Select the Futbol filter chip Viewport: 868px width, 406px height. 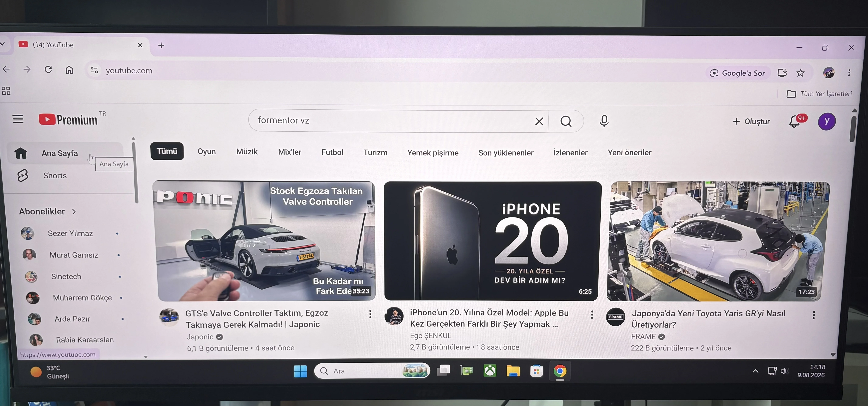point(332,152)
